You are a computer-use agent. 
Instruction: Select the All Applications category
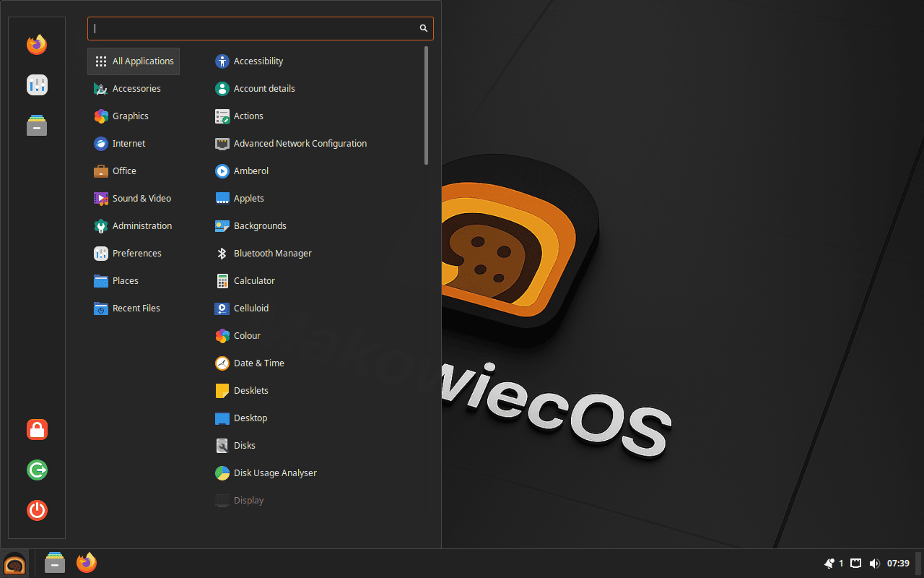134,61
